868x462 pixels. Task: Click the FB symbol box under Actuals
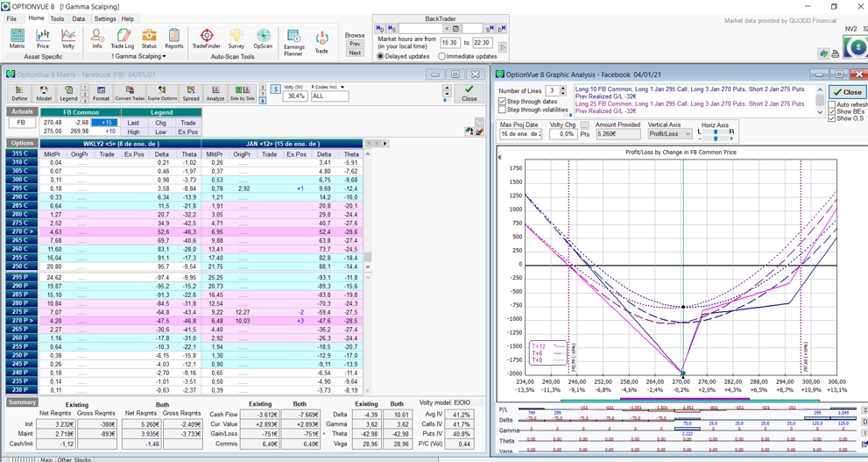21,123
